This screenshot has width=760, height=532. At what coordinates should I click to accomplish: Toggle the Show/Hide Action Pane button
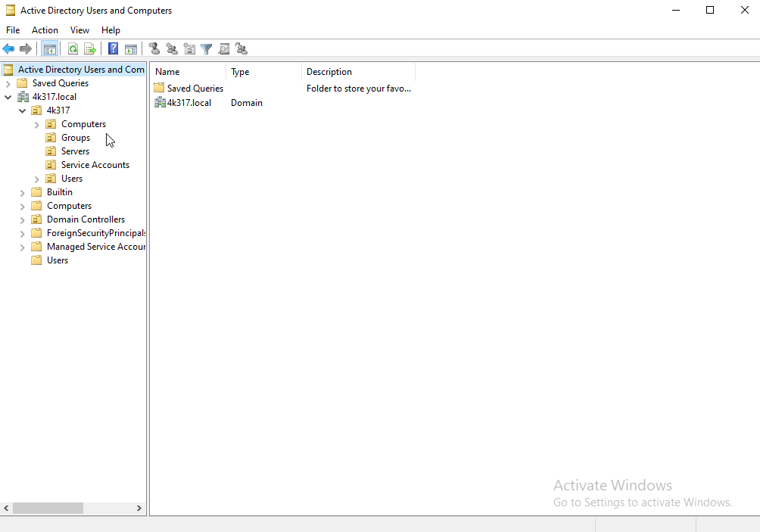coord(131,49)
